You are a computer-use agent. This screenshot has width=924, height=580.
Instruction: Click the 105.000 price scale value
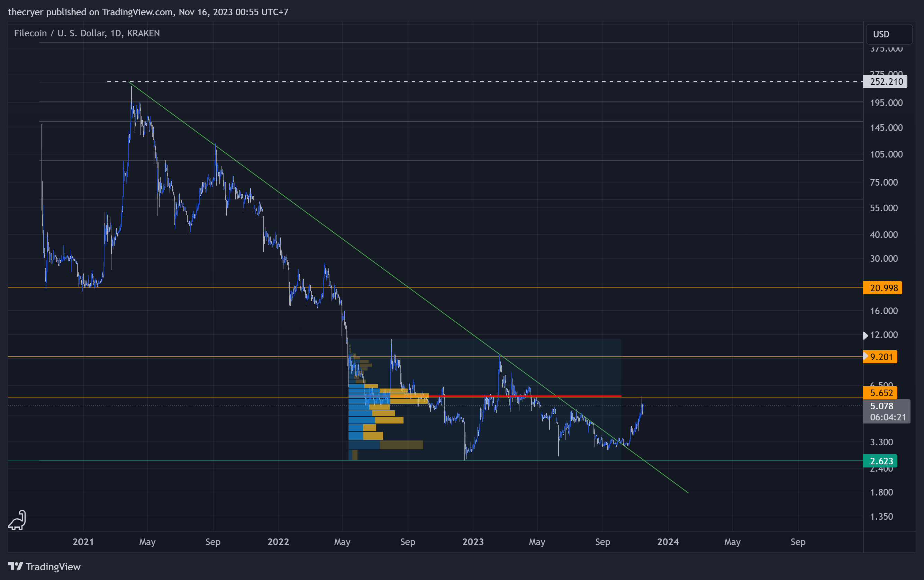[886, 154]
